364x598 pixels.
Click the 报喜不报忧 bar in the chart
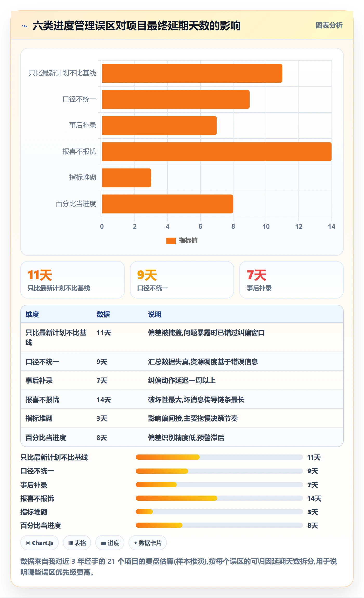[x=217, y=152]
